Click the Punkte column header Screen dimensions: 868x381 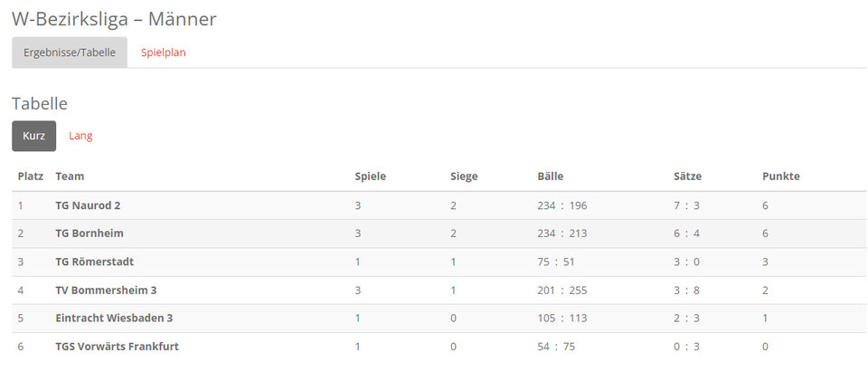781,176
